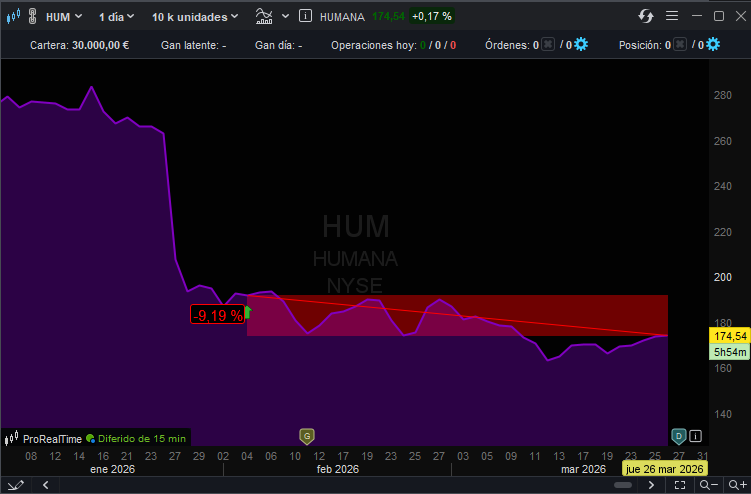Click the Gan día field
This screenshot has width=751, height=494.
coord(278,45)
